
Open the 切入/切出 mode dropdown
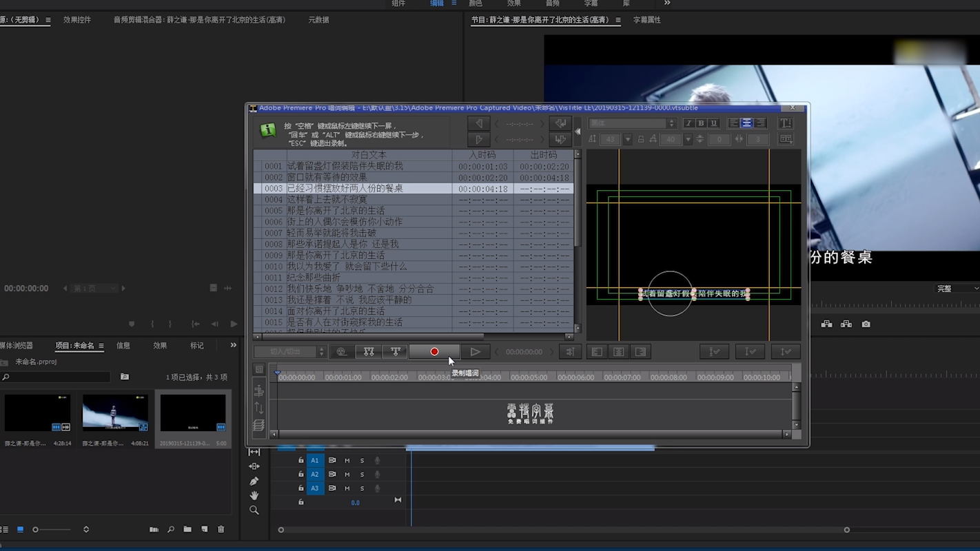(290, 352)
